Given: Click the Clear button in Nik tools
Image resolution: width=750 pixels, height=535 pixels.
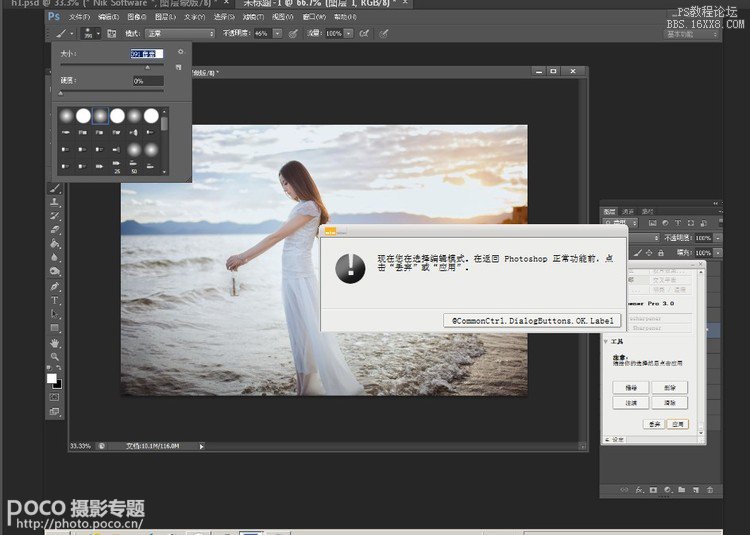Looking at the screenshot, I should tap(670, 403).
